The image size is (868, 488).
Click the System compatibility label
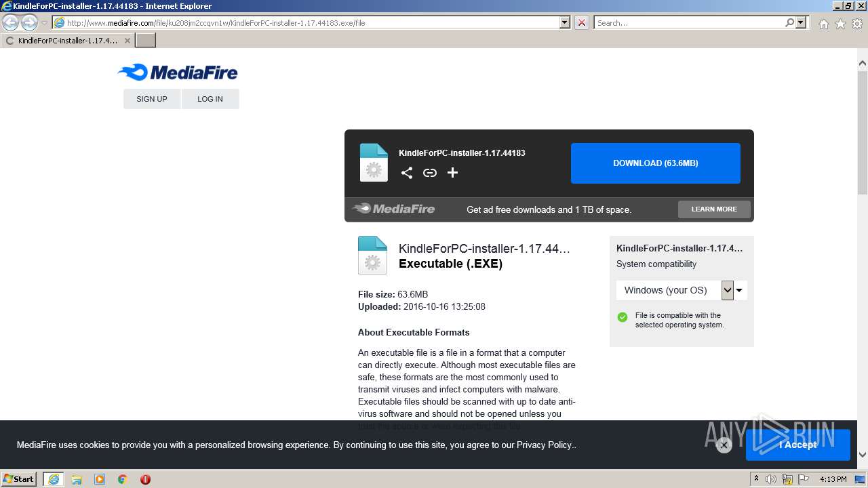656,264
